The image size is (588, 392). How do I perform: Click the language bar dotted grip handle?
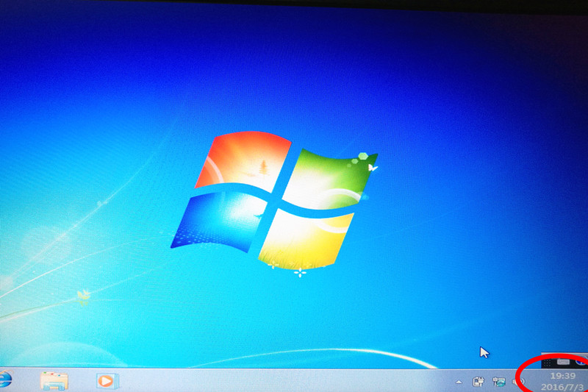[x=548, y=362]
